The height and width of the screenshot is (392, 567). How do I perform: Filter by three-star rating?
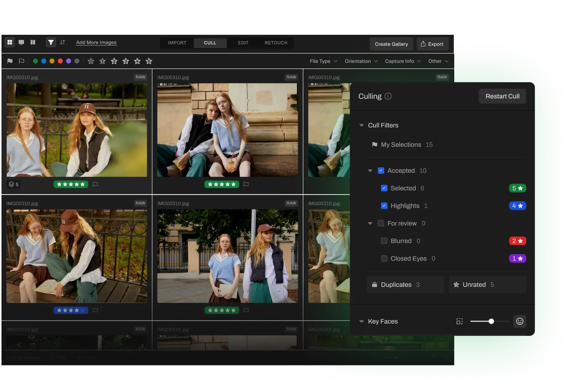click(126, 61)
